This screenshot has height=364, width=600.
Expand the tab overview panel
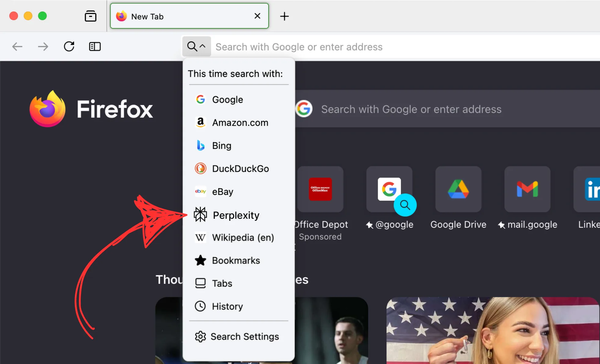point(90,16)
